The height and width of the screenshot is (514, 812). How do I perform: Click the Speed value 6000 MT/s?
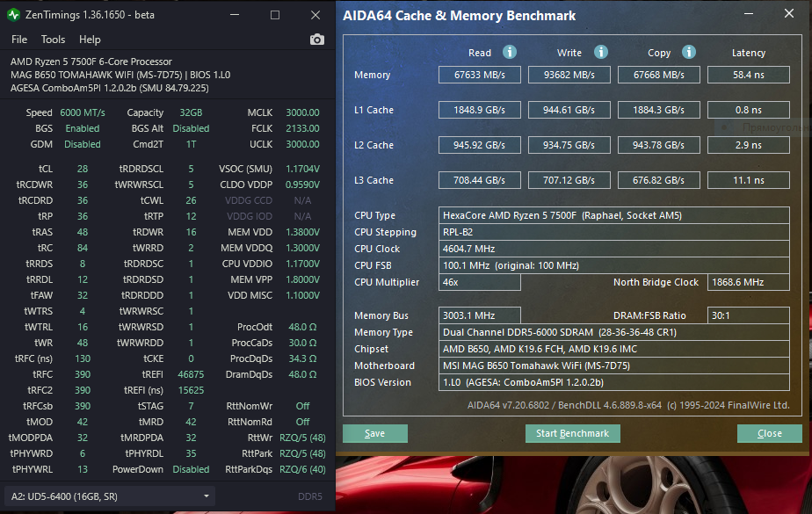(83, 112)
